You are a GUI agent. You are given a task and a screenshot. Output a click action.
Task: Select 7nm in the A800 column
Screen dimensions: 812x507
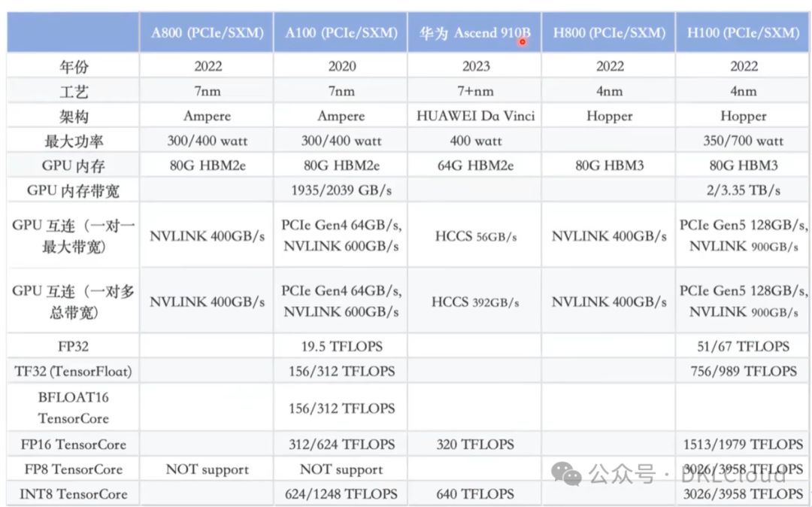pos(208,91)
